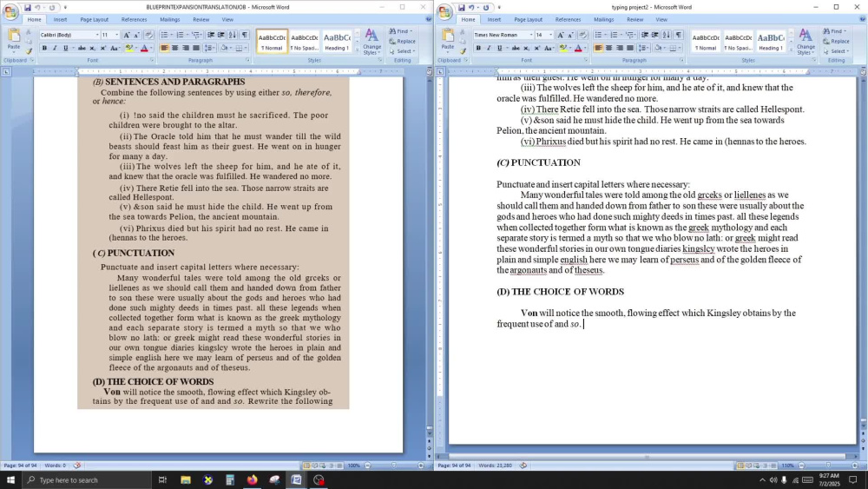The height and width of the screenshot is (489, 868).
Task: Undo last action in typing project2 window
Action: point(471,7)
